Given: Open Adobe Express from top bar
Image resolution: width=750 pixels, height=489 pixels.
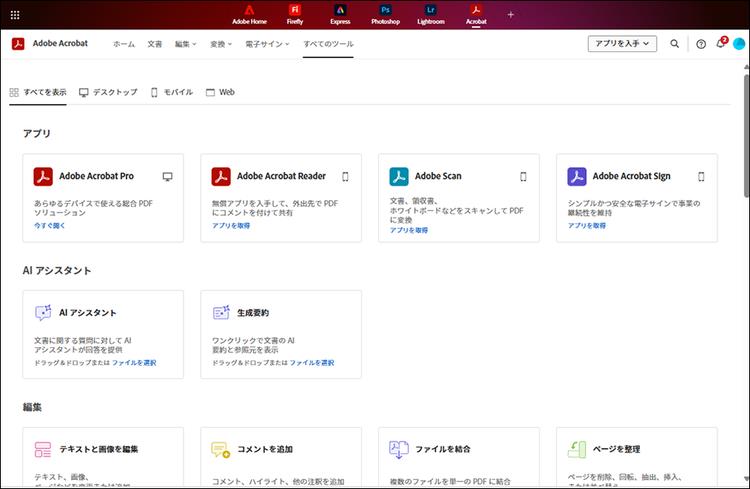Looking at the screenshot, I should point(340,14).
